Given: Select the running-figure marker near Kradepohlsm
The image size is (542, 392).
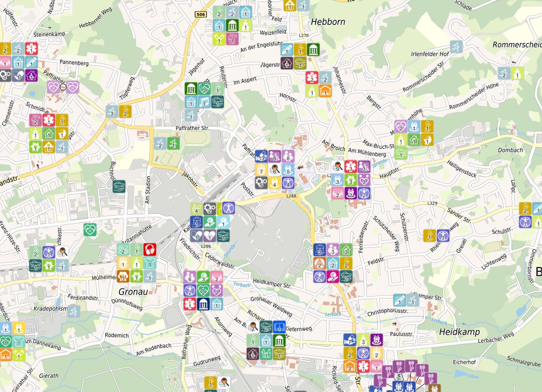Looking at the screenshot, I should [74, 311].
